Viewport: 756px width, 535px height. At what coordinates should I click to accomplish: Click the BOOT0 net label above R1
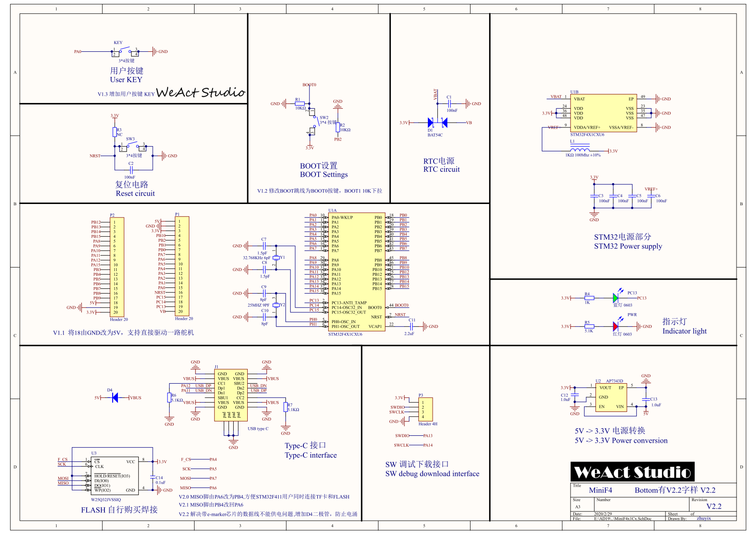click(x=309, y=85)
